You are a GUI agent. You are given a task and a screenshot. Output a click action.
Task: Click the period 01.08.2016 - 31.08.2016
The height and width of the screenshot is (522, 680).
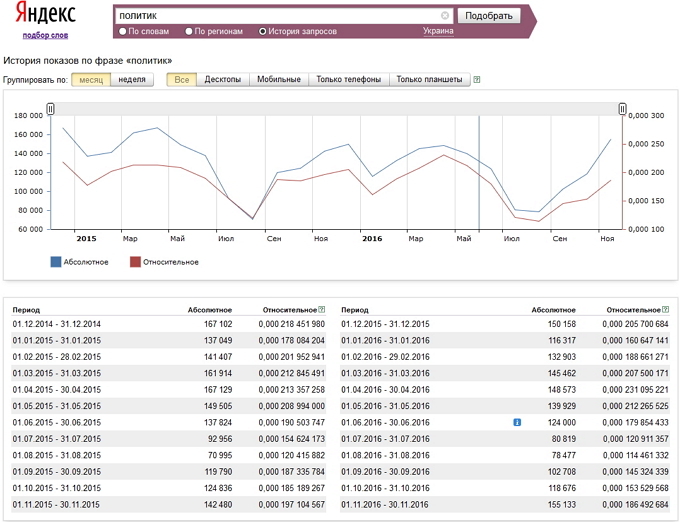pos(385,455)
